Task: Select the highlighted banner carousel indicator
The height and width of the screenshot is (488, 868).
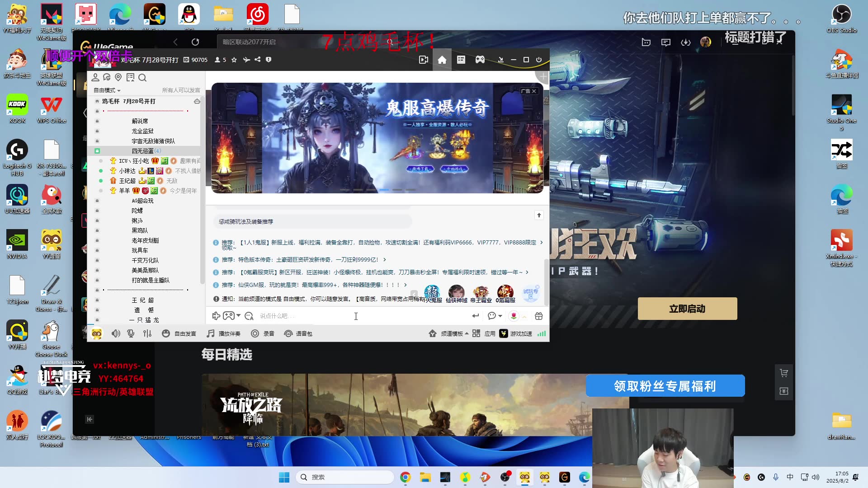Action: click(x=384, y=190)
